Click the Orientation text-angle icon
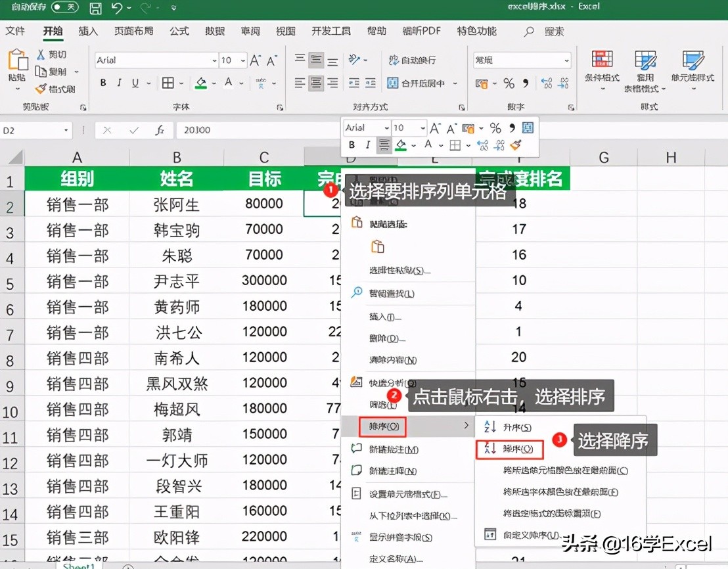Image resolution: width=728 pixels, height=569 pixels. pos(354,59)
